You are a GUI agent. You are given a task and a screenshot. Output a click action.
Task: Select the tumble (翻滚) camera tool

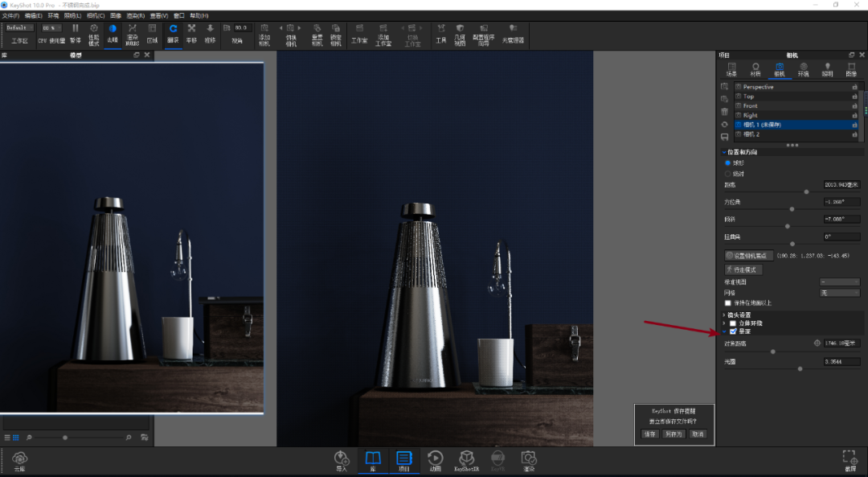click(x=174, y=33)
